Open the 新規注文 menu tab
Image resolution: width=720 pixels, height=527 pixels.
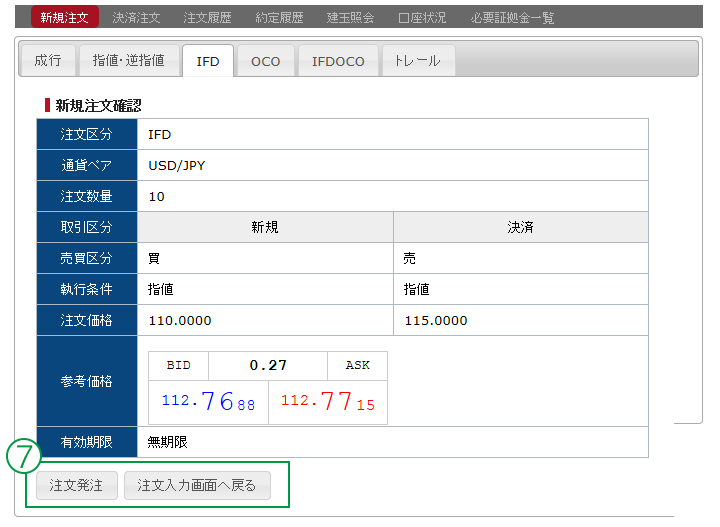pyautogui.click(x=64, y=17)
